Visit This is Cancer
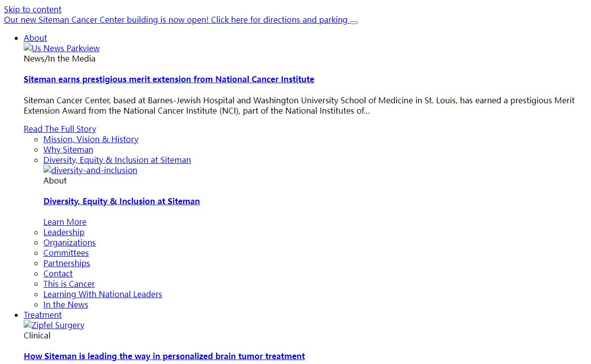This screenshot has height=364, width=591. [x=69, y=284]
